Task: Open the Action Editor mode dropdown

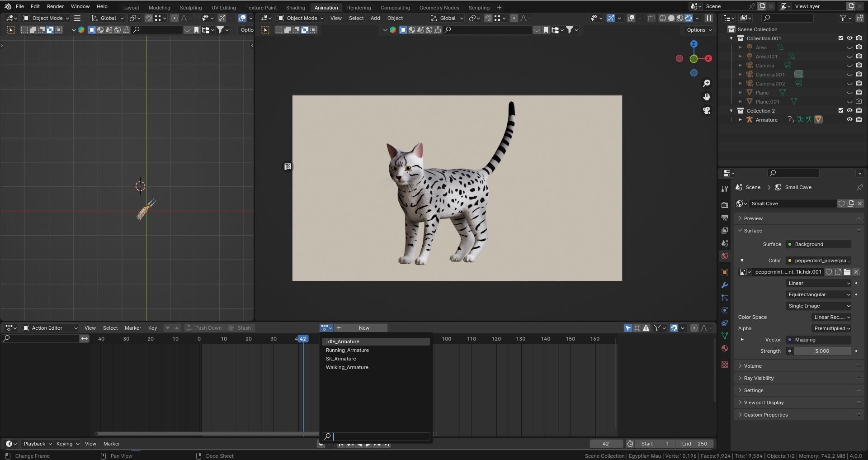Action: click(50, 328)
